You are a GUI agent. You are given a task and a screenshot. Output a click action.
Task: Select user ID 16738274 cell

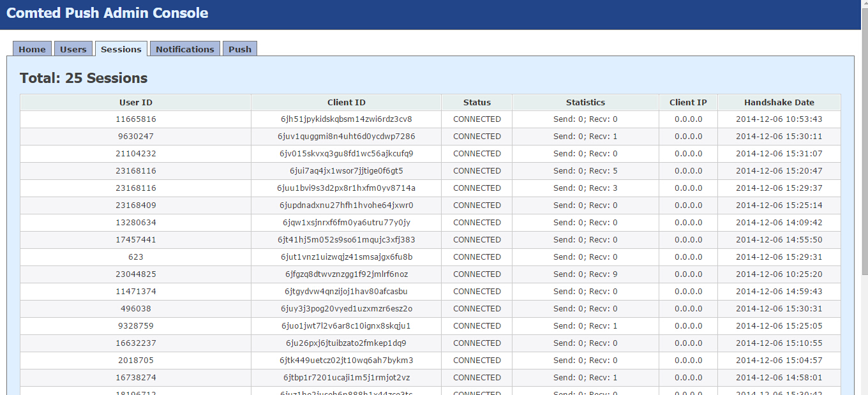136,378
